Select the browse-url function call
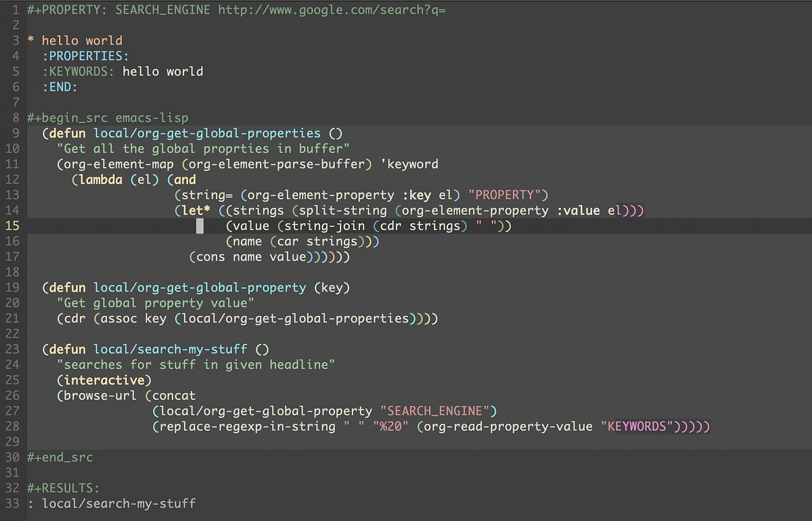 102,395
